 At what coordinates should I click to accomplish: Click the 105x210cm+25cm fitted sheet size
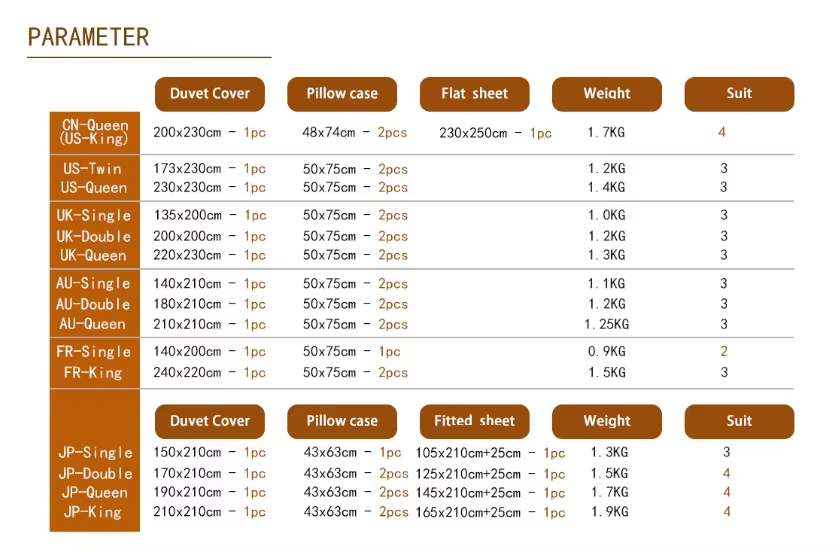468,453
